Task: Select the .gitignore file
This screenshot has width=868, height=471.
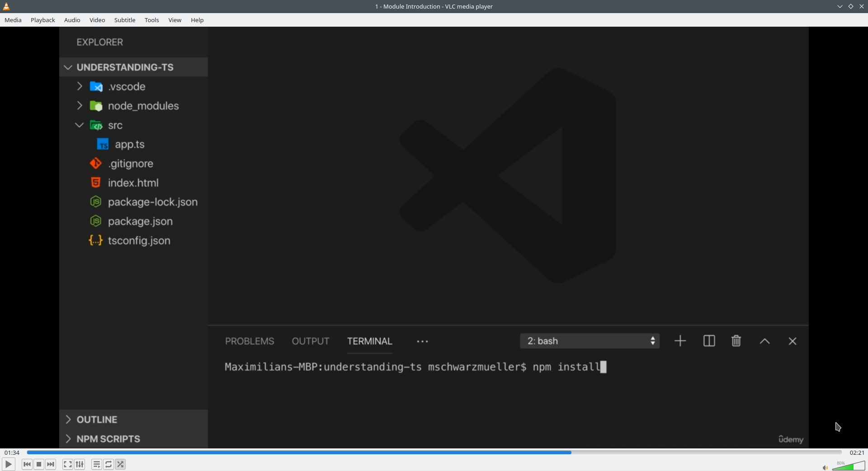Action: click(x=131, y=164)
